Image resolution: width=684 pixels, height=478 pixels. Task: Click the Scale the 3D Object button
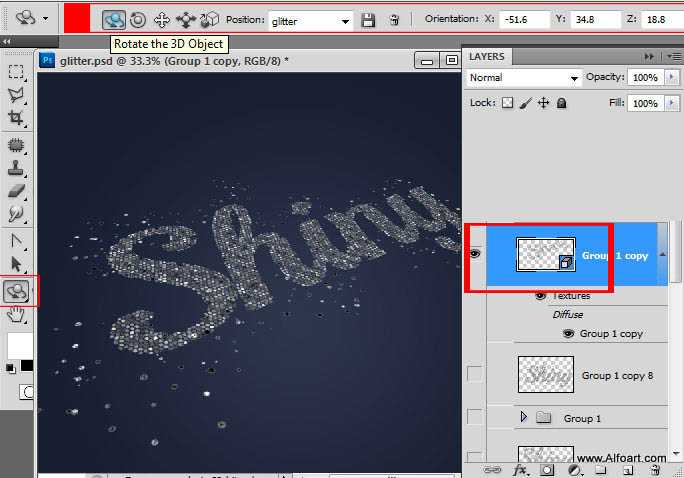[210, 20]
